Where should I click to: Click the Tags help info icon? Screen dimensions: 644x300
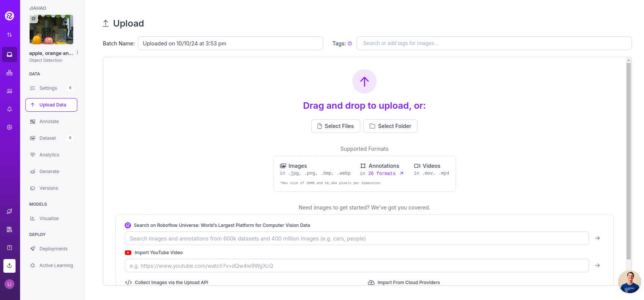350,44
